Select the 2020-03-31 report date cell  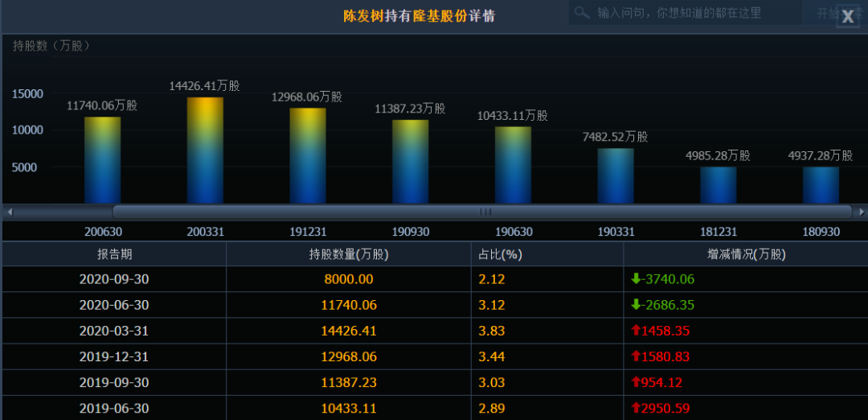(115, 331)
